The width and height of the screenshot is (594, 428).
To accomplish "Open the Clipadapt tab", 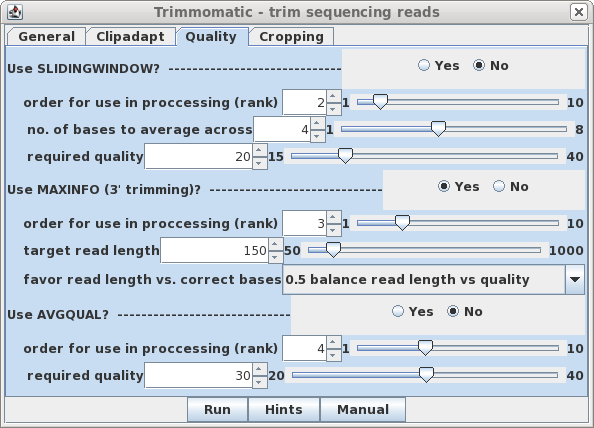I will [x=130, y=37].
